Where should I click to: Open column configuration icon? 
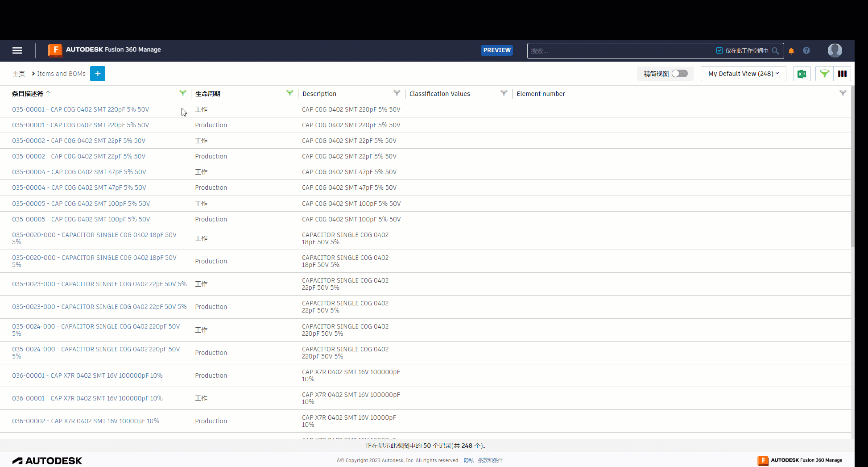(x=842, y=74)
